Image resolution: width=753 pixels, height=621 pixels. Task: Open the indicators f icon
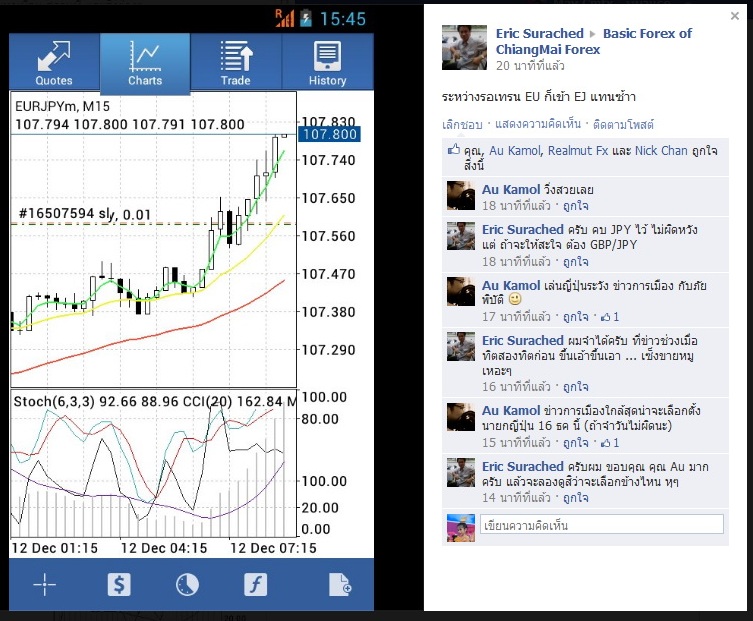(x=255, y=584)
